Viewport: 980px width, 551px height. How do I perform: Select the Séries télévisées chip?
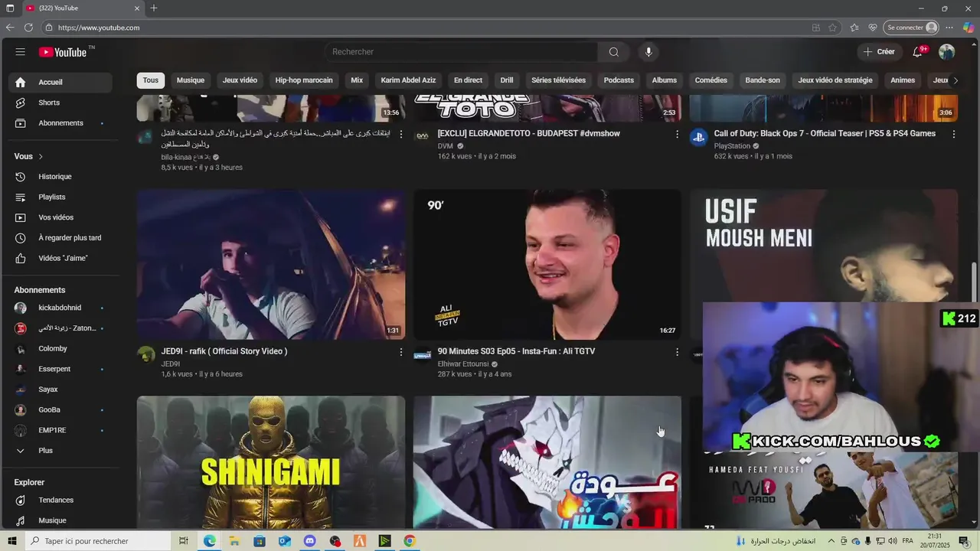coord(558,80)
